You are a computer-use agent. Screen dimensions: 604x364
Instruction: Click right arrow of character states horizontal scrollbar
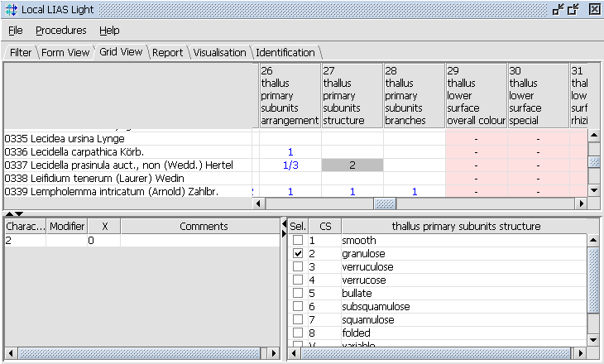[x=580, y=352]
